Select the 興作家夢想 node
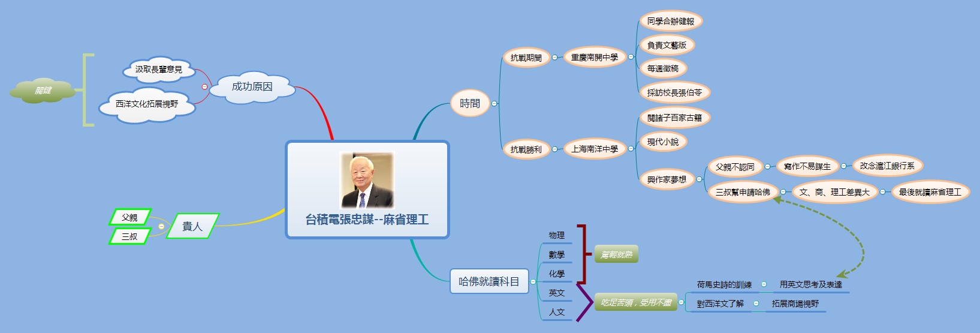 pyautogui.click(x=667, y=179)
